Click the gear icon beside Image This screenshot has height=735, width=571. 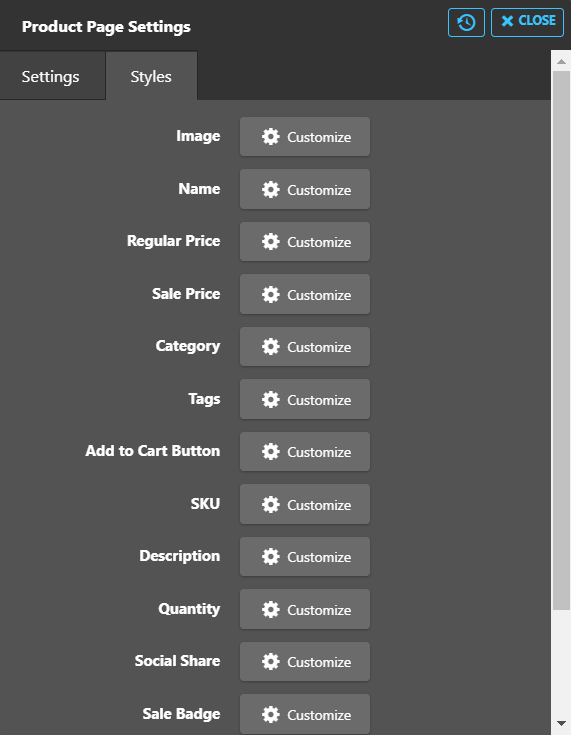tap(270, 137)
